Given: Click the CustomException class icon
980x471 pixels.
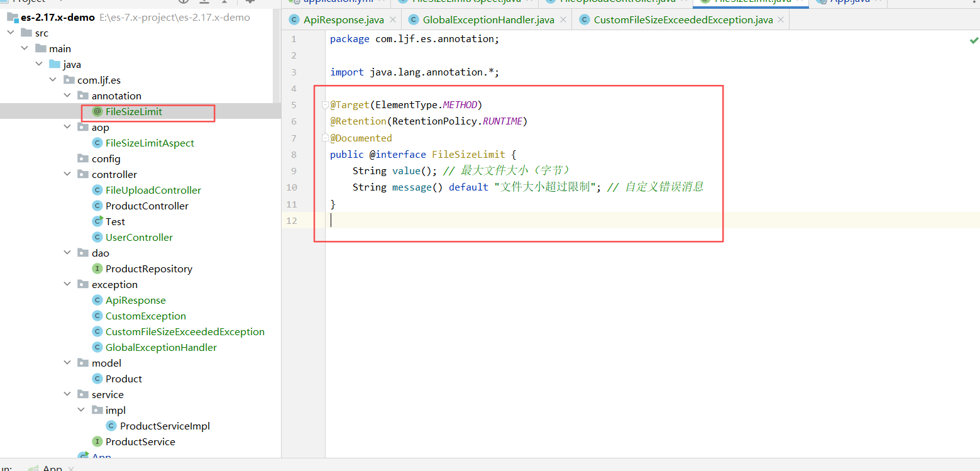Looking at the screenshot, I should tap(97, 316).
